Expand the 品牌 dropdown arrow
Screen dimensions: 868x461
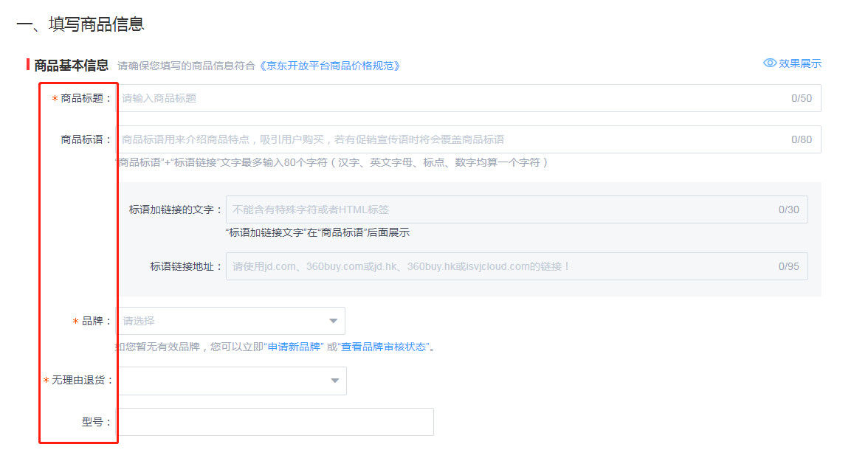coord(334,321)
